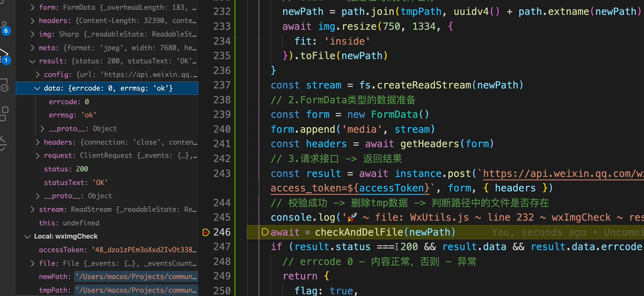Viewport: 644px width, 296px height.
Task: Expand the 'stream: ReadStream' variable
Action: pos(32,210)
